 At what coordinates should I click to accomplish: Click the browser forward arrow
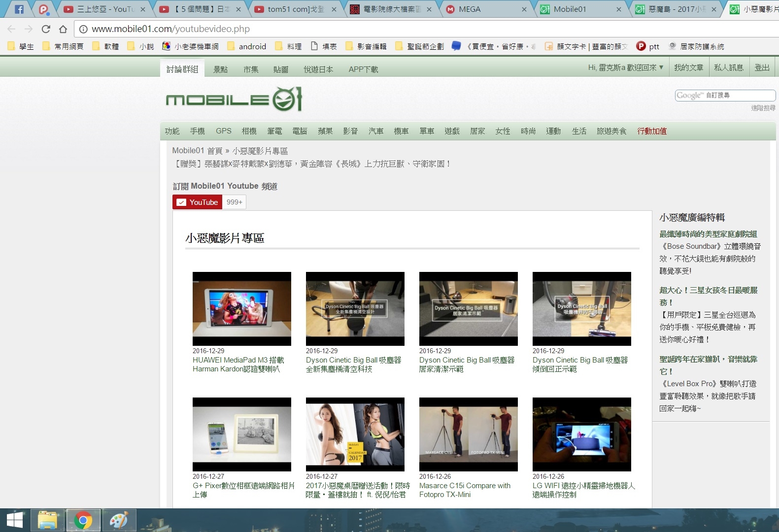coord(29,29)
